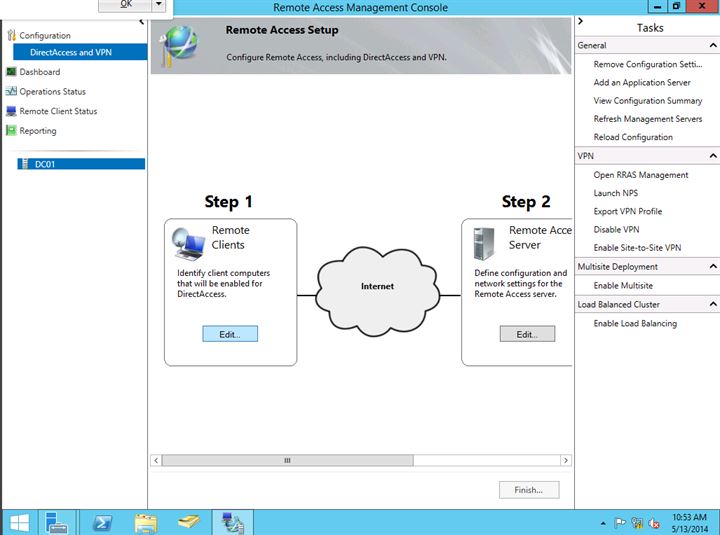Collapse the Load Balanced Cluster section
The width and height of the screenshot is (720, 535).
pyautogui.click(x=713, y=304)
